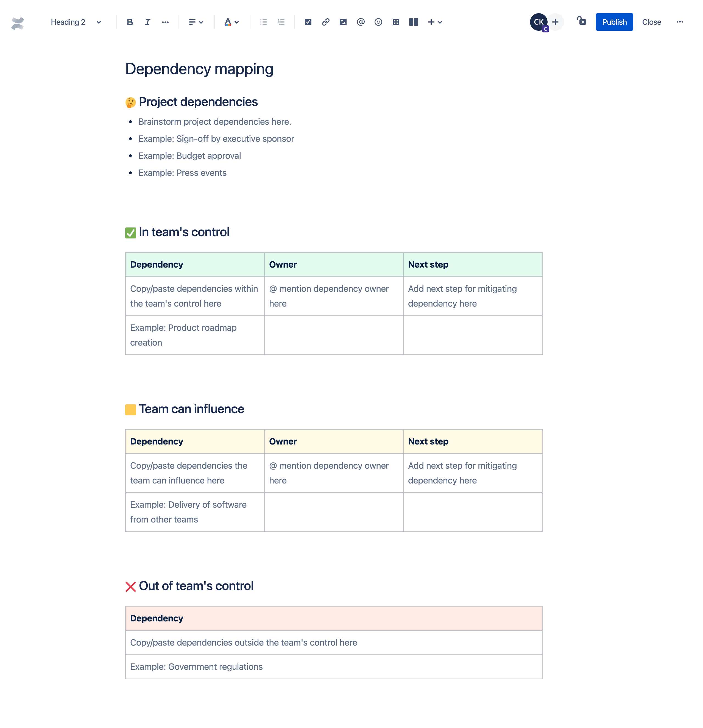Click the two-column layout icon
The height and width of the screenshot is (728, 703).
pos(413,22)
